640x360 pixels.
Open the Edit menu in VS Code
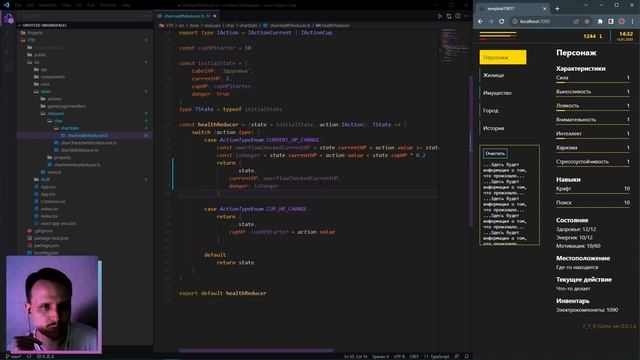point(30,5)
